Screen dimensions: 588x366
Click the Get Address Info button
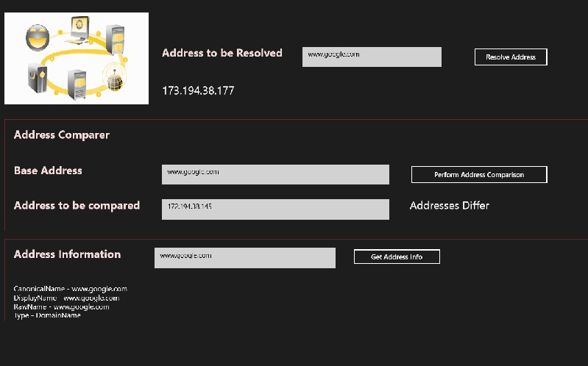click(397, 256)
